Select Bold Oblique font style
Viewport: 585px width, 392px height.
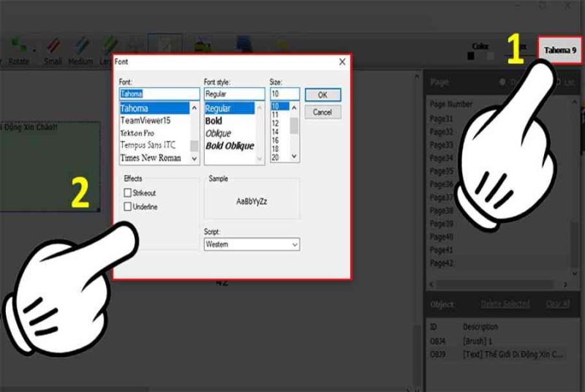(x=230, y=146)
